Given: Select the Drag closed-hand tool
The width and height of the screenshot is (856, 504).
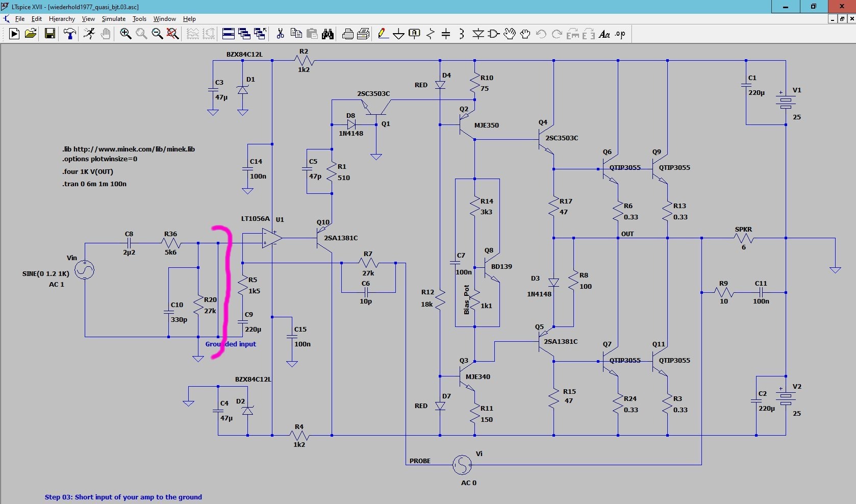Looking at the screenshot, I should 525,34.
